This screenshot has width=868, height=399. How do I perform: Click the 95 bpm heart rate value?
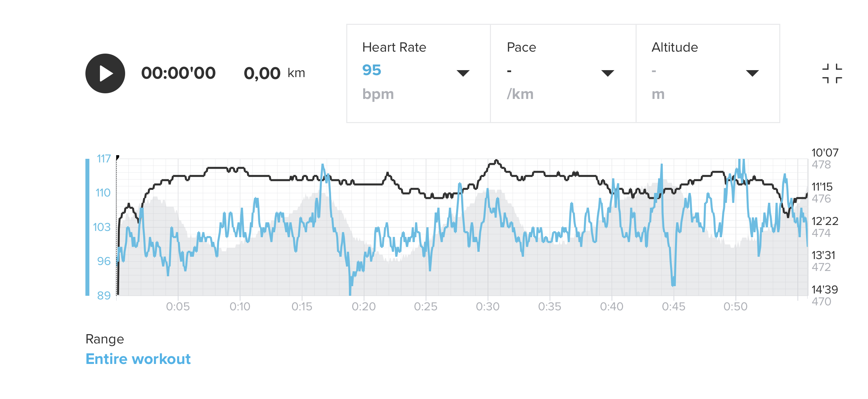[372, 70]
